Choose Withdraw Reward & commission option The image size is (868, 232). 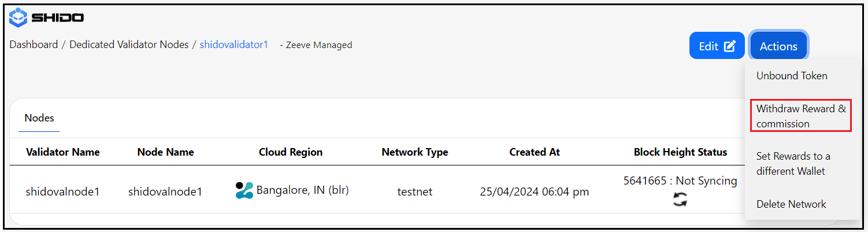(800, 116)
